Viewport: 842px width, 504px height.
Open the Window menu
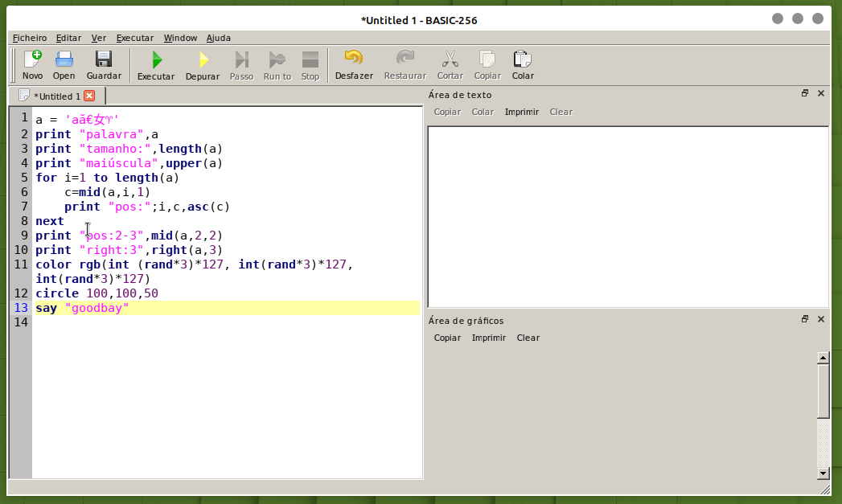(180, 38)
